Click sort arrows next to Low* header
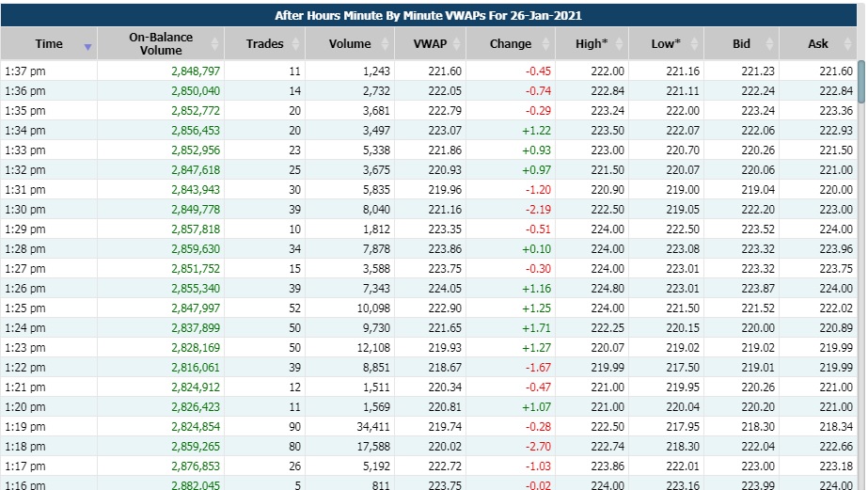Screen dimensions: 868x490 point(695,44)
